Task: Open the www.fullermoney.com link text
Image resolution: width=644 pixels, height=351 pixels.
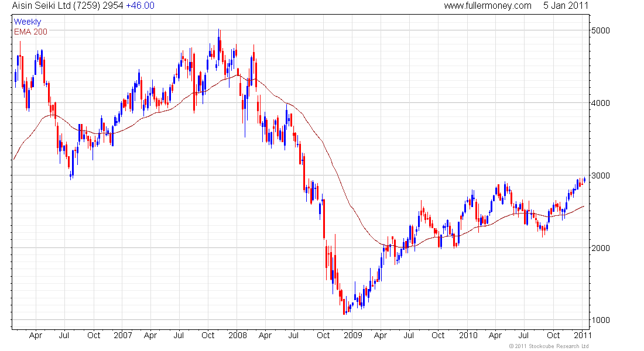Action: [488, 6]
